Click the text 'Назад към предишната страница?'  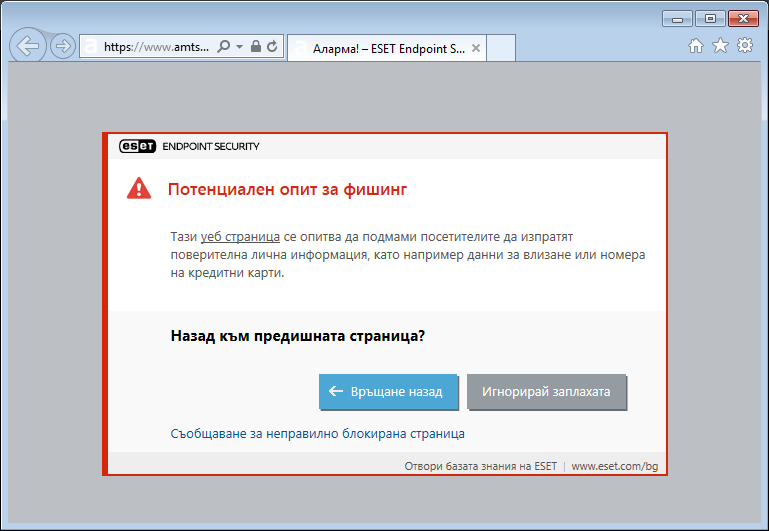click(298, 336)
